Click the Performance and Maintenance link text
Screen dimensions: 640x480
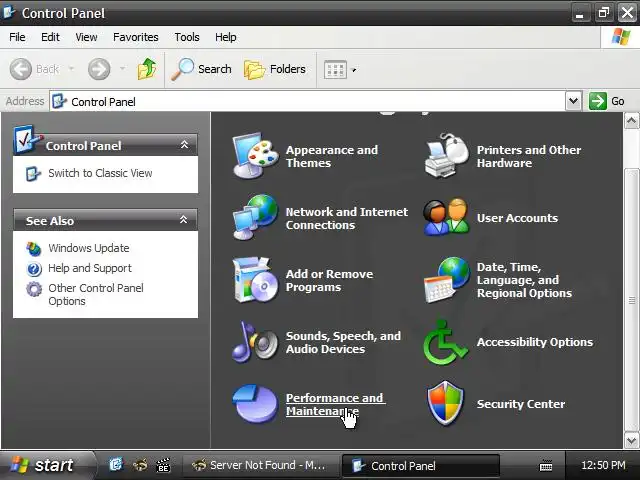pyautogui.click(x=335, y=404)
